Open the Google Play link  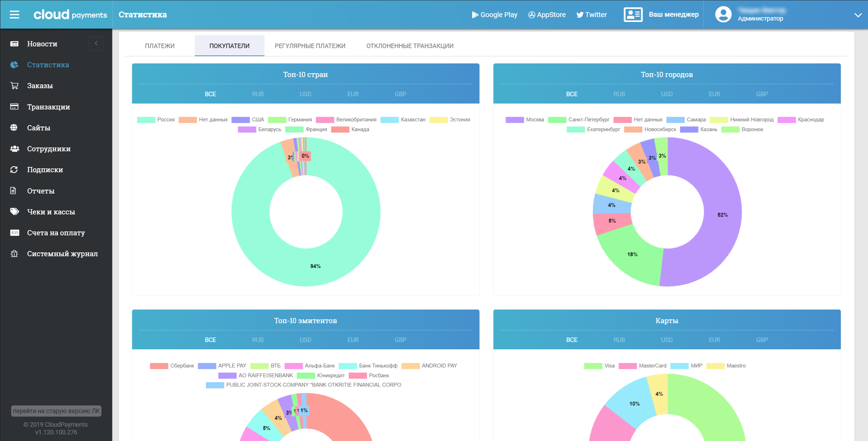tap(495, 15)
